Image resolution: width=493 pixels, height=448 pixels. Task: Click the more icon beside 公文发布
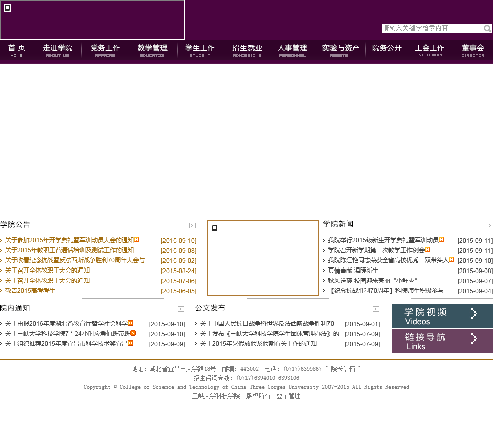pyautogui.click(x=376, y=309)
